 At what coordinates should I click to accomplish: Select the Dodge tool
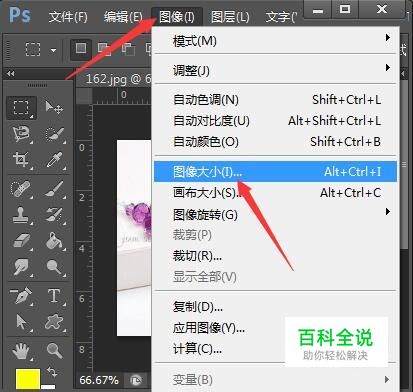click(x=54, y=267)
